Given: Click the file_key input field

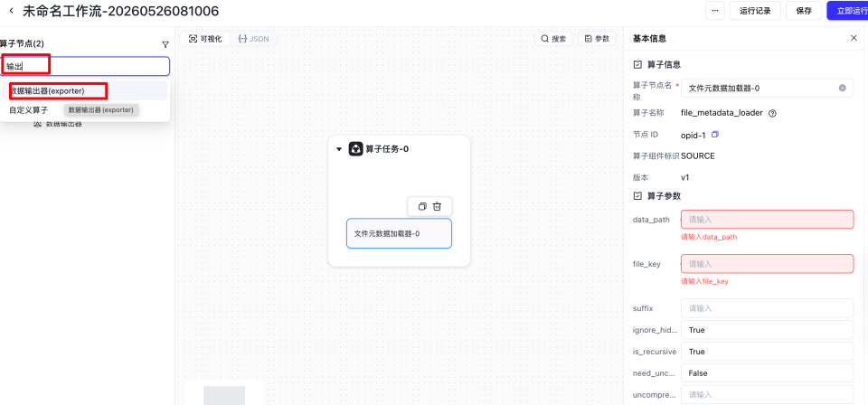Looking at the screenshot, I should point(768,264).
